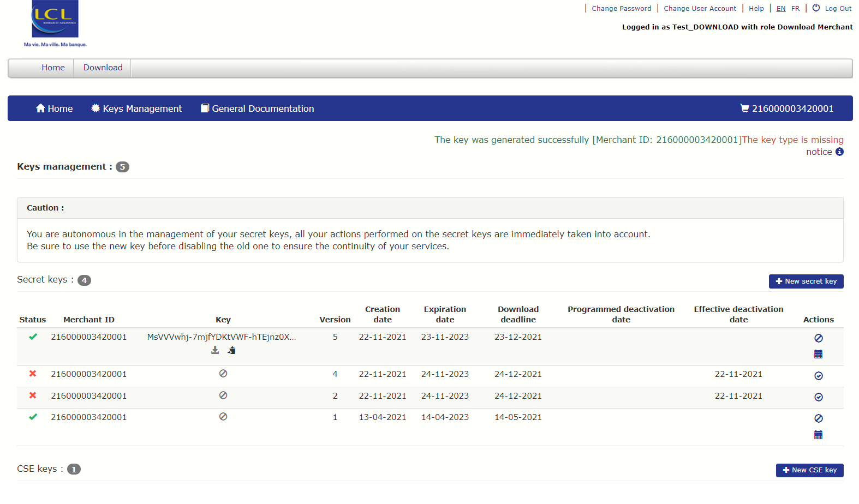Click expiration date 14-04-2023
Image resolution: width=859 pixels, height=504 pixels.
[x=445, y=417]
